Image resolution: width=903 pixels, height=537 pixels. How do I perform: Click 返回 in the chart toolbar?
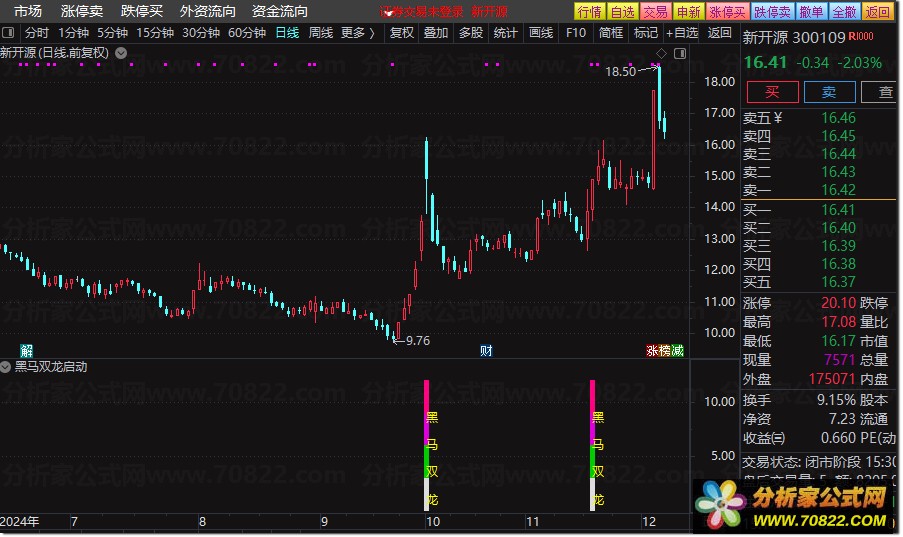tap(719, 33)
